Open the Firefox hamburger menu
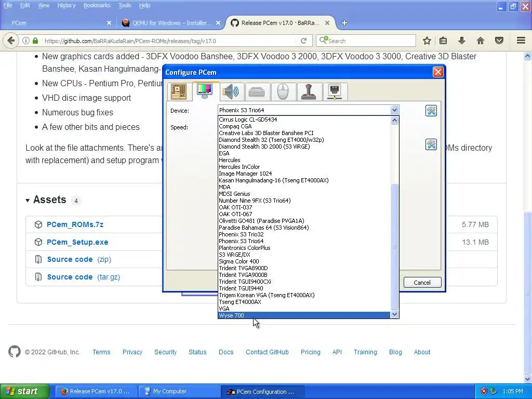 (521, 41)
